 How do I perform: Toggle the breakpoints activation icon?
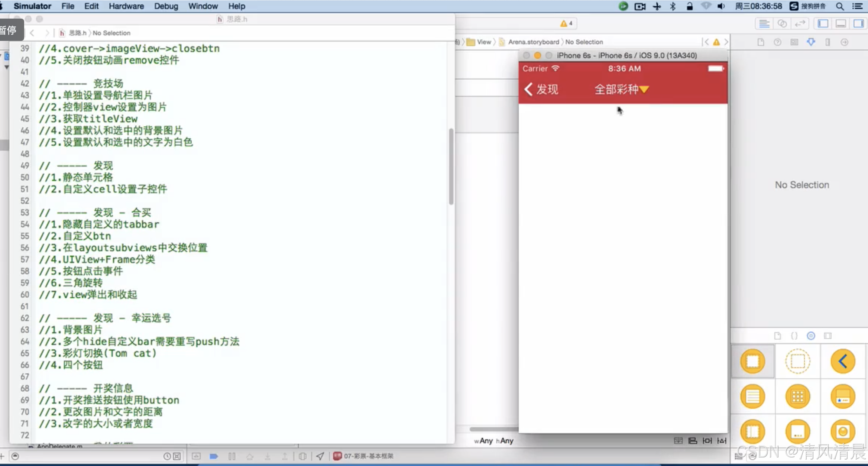click(x=214, y=456)
